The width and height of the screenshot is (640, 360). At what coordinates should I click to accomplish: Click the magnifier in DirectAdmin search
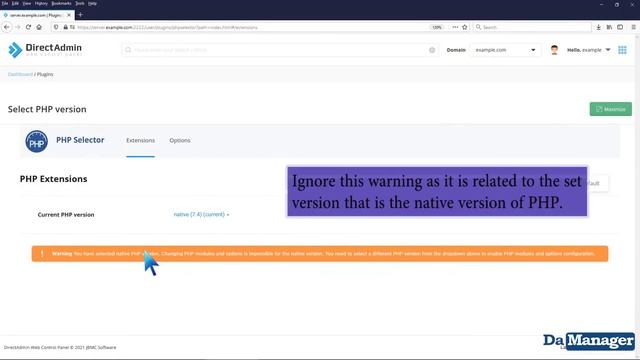tap(128, 50)
